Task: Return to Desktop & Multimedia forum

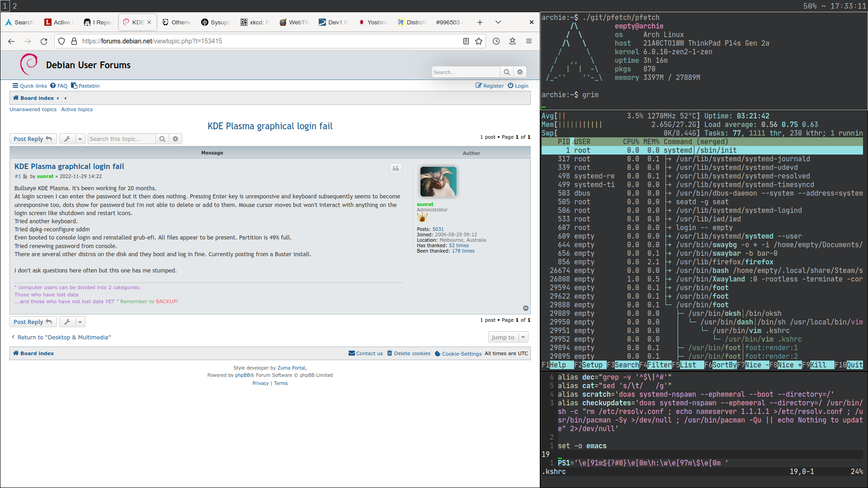Action: [61, 337]
